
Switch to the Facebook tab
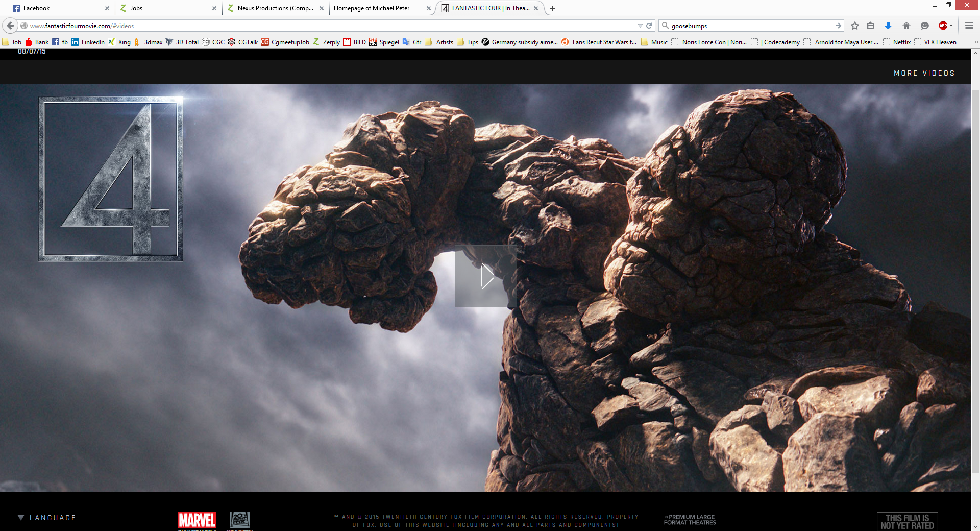tap(56, 8)
